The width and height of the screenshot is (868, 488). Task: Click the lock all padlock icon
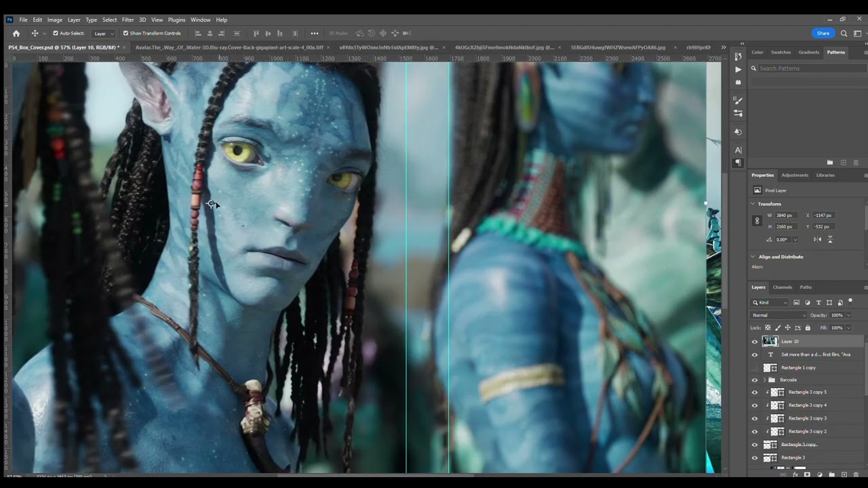coord(808,328)
